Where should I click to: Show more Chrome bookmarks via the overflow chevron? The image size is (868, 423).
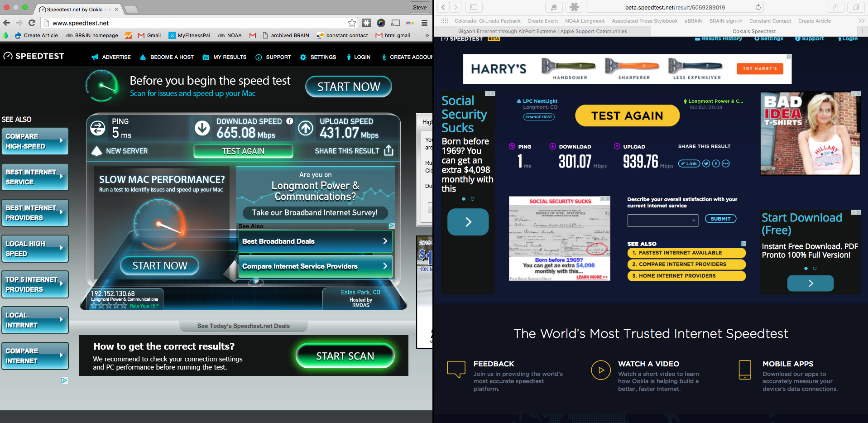coord(427,35)
